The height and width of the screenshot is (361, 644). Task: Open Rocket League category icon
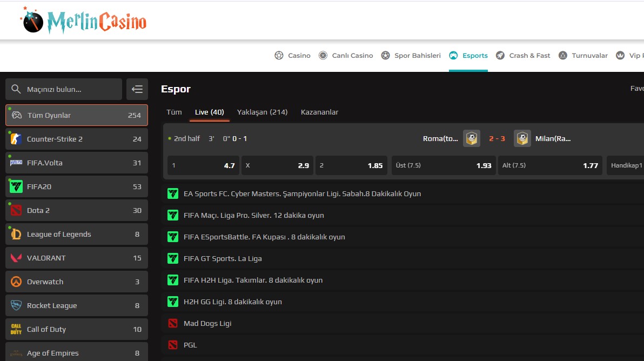click(16, 305)
